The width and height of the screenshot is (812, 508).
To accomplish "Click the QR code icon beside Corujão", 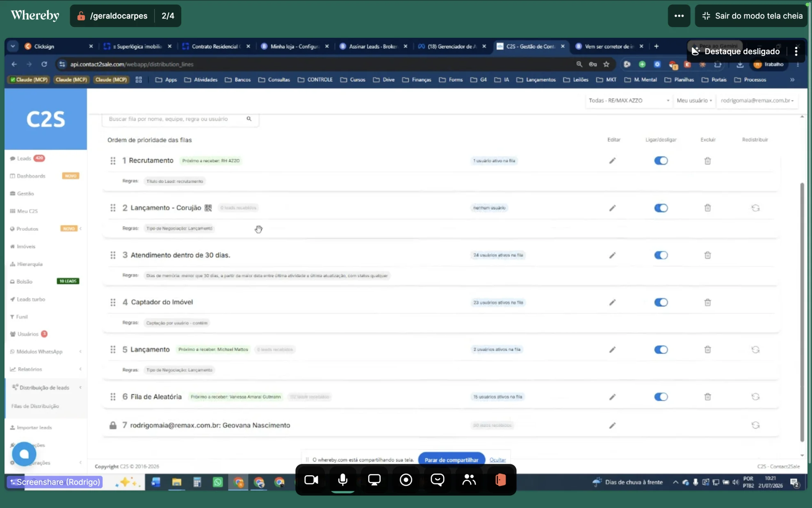I will 208,208.
